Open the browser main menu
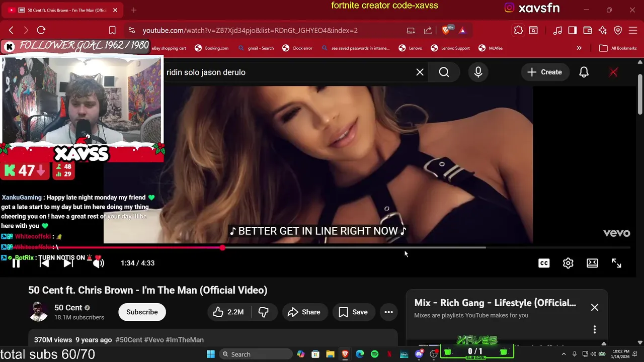Screen dimensions: 644x362 click(x=633, y=30)
